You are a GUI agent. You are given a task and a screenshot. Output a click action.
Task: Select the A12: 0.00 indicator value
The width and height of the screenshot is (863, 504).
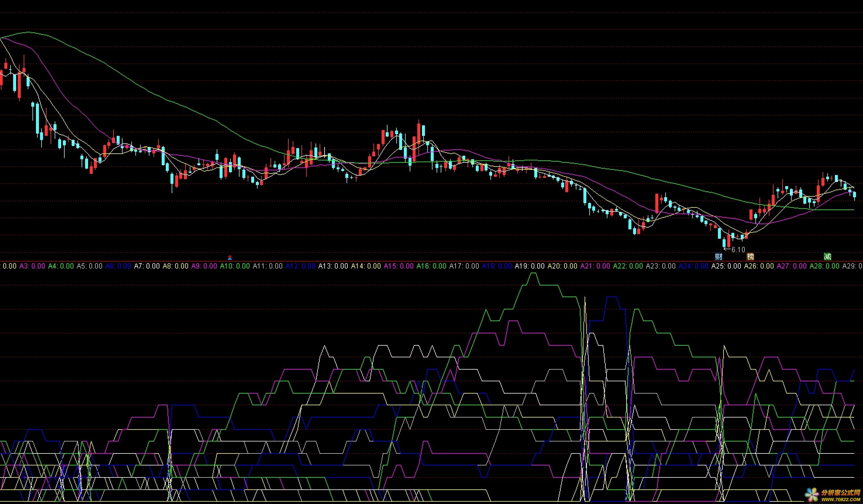[300, 266]
